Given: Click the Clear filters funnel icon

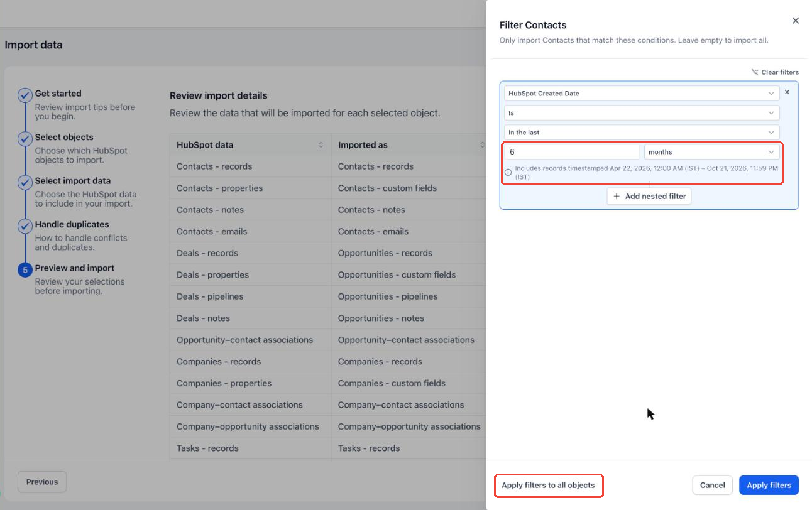Looking at the screenshot, I should (755, 72).
